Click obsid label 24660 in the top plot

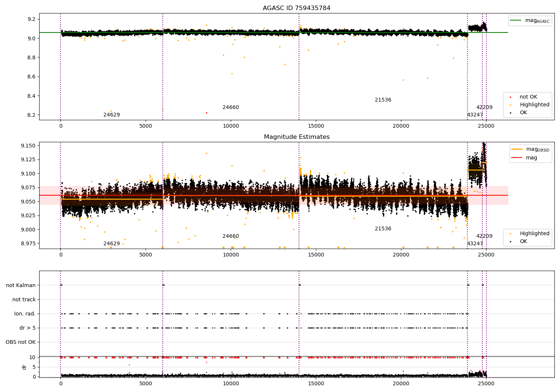231,108
